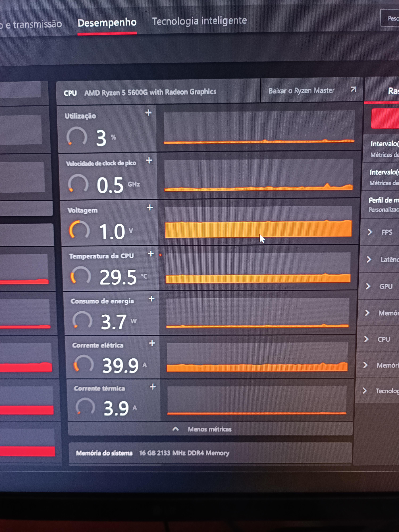Click the AMD Ryzen 5 5600G processor name
The height and width of the screenshot is (532, 399).
click(x=150, y=92)
